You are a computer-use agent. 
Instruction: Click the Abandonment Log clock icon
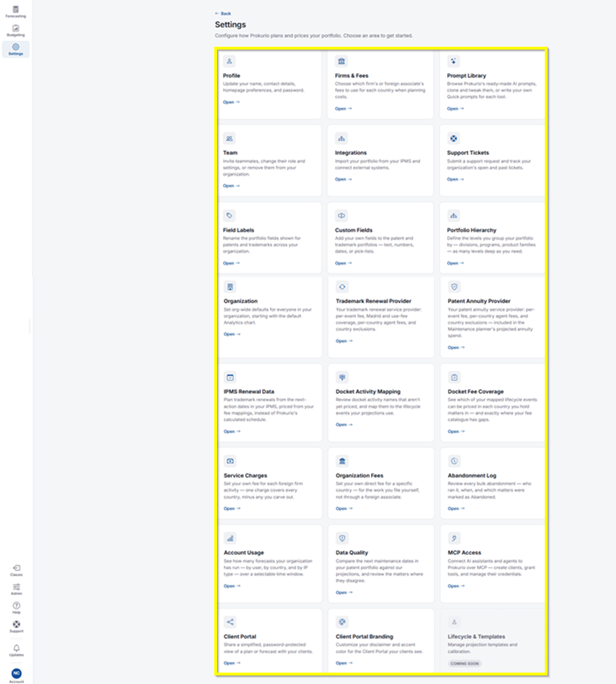(x=454, y=461)
